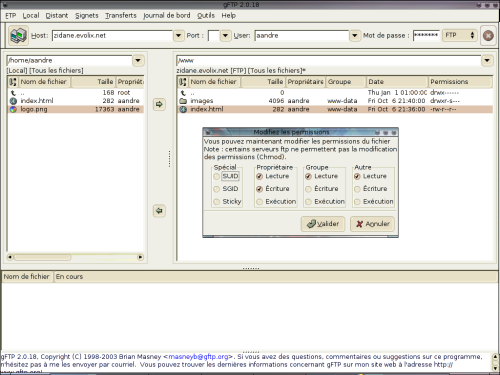Click the red stop transfer button
The height and width of the screenshot is (375, 500).
[x=488, y=35]
